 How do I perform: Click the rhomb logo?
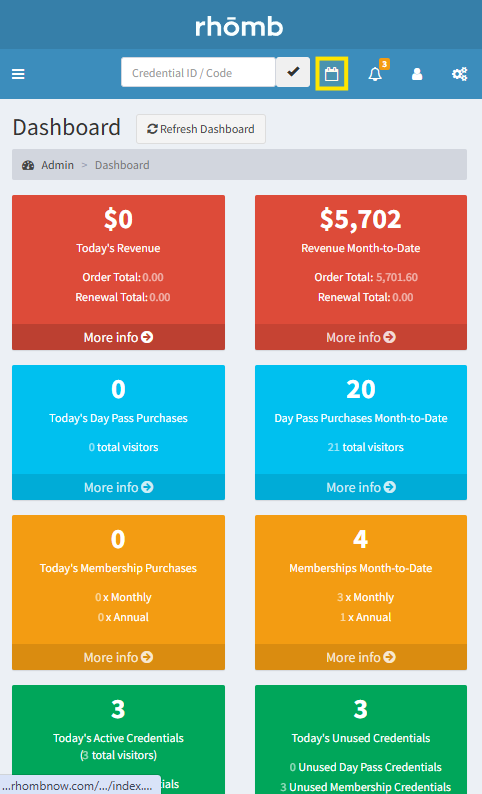239,26
